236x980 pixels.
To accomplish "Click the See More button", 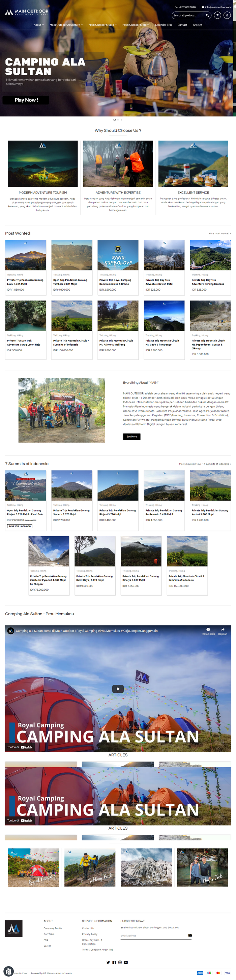I will coord(132,436).
